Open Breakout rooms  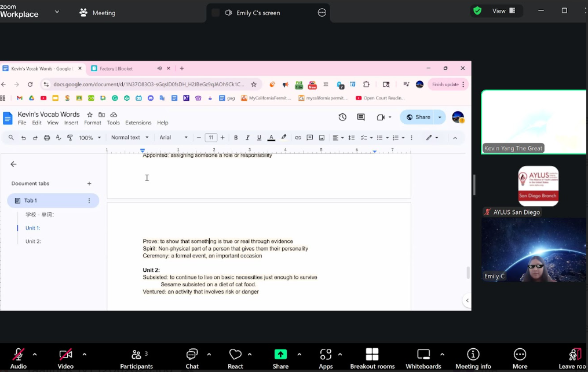372,358
